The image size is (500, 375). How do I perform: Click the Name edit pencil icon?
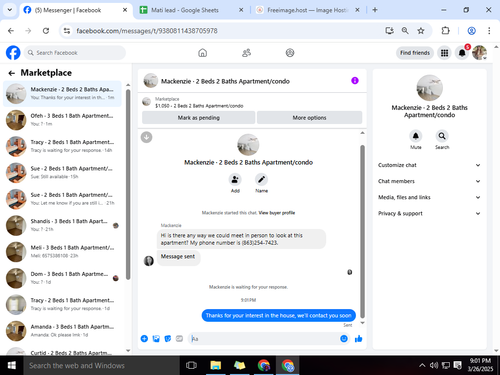261,180
